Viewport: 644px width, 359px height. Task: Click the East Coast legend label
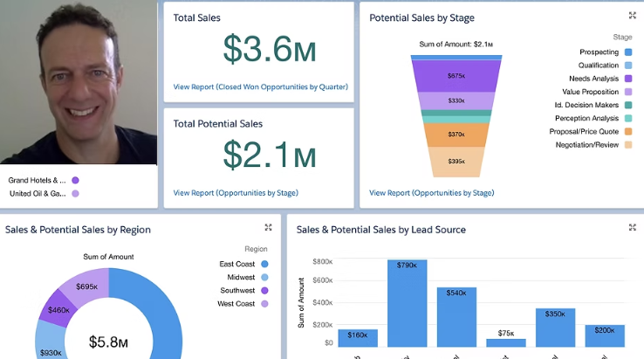[x=237, y=264]
